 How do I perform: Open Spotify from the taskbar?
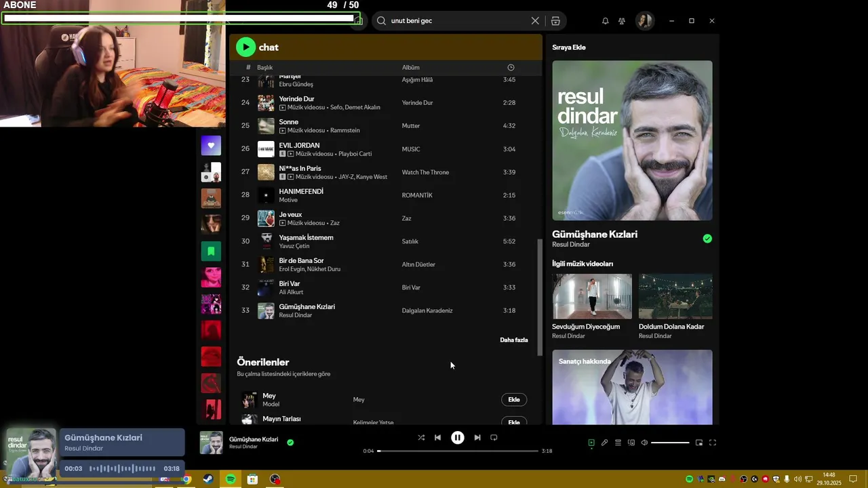231,479
